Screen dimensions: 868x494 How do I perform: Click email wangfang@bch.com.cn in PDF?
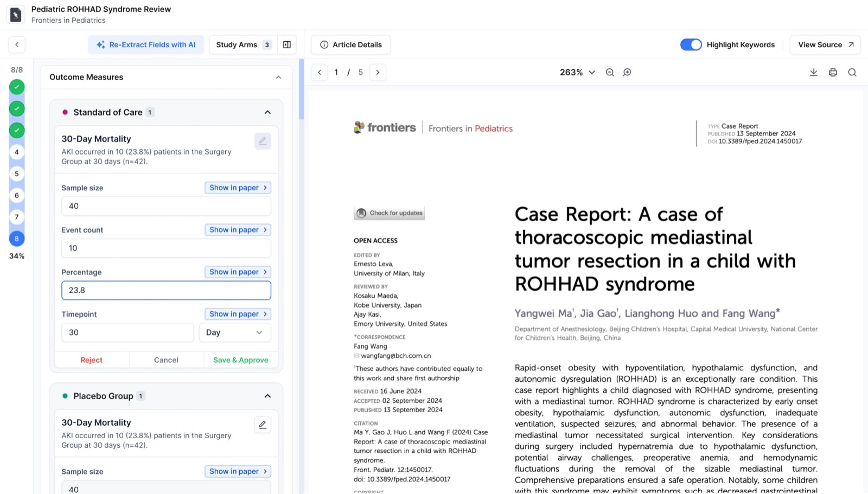click(396, 356)
